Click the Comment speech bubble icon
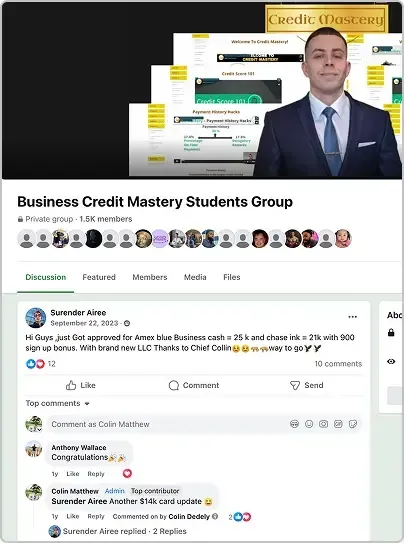Image resolution: width=404 pixels, height=543 pixels. pos(174,385)
